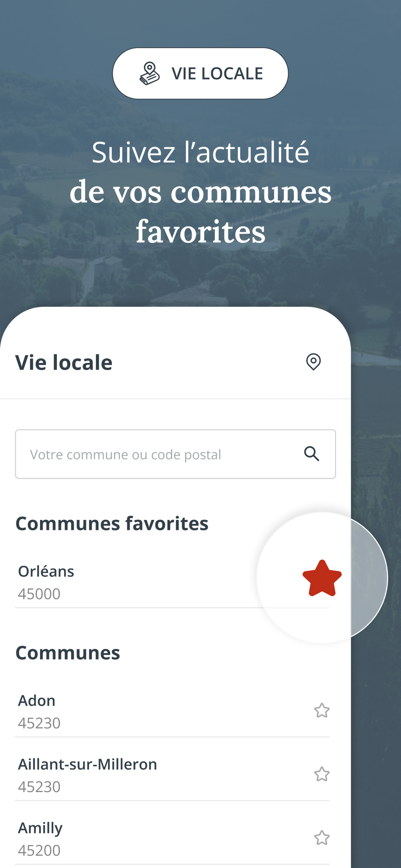
Task: Select the Amilly 45200 row
Action: (172, 838)
